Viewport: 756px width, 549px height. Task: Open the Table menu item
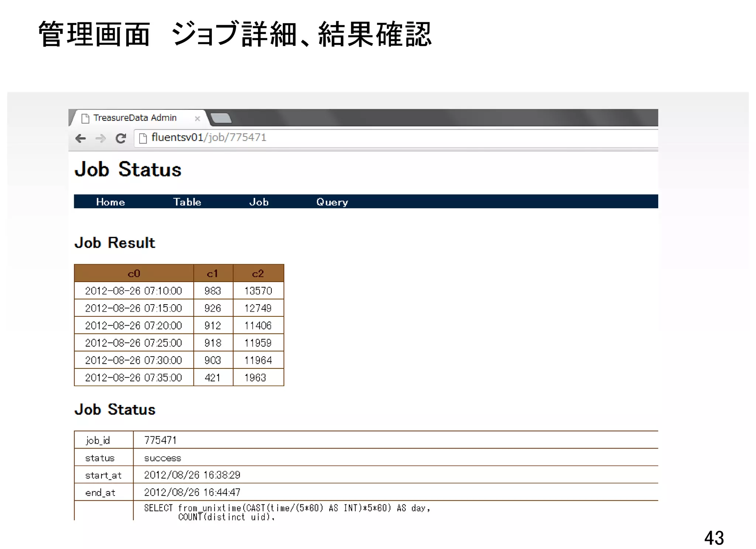(187, 202)
